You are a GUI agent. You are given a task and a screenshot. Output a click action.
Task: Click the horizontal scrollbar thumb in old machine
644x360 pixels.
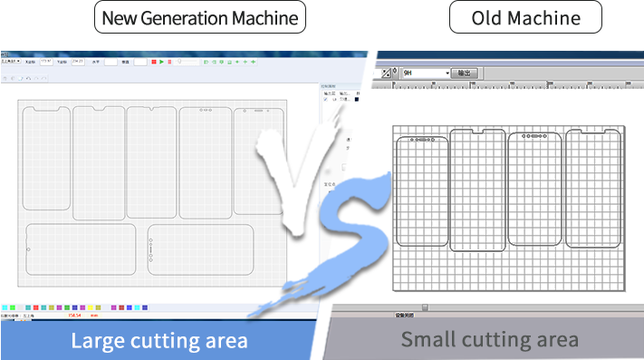[x=425, y=307]
